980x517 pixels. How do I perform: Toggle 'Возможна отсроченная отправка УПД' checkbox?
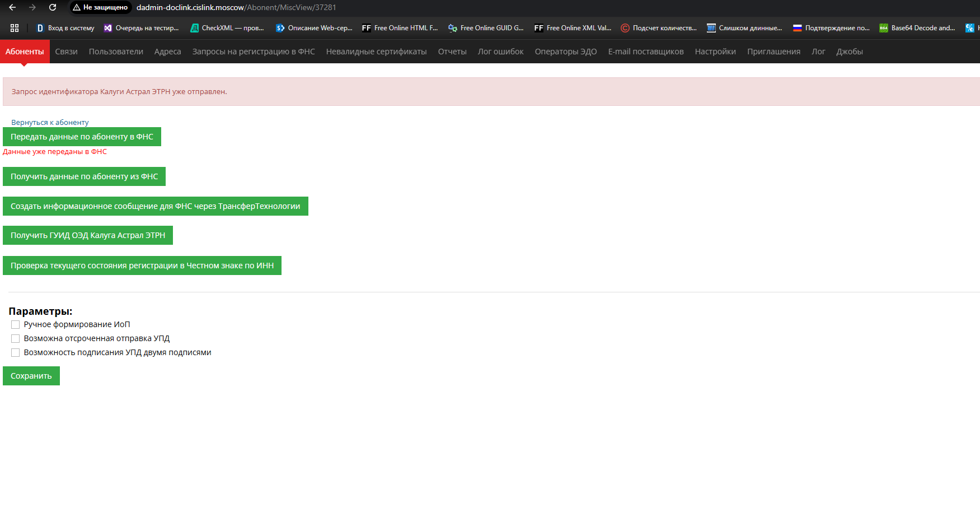click(x=16, y=339)
